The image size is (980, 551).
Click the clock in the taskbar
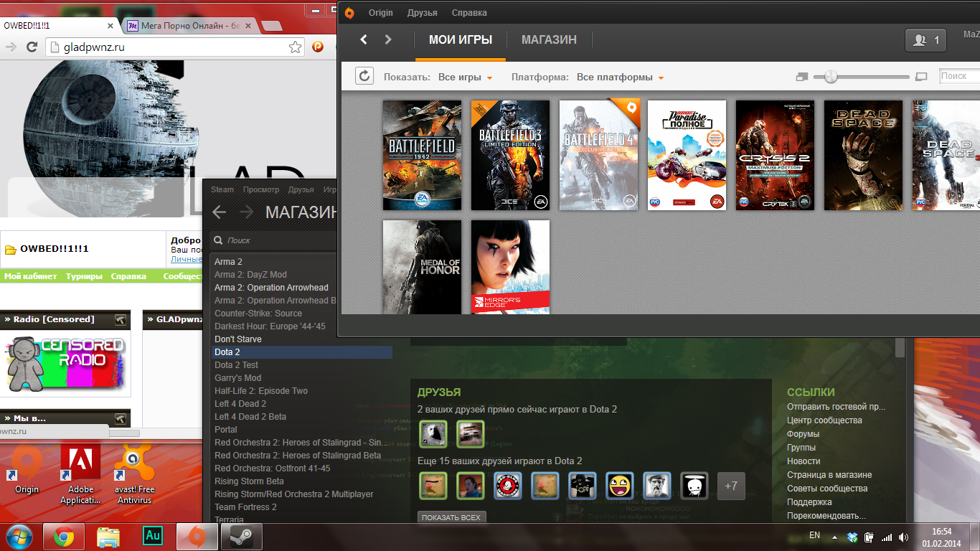tap(941, 537)
